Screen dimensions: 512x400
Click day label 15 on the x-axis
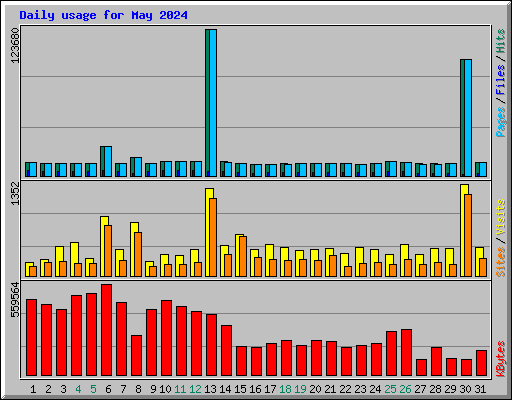tap(240, 389)
